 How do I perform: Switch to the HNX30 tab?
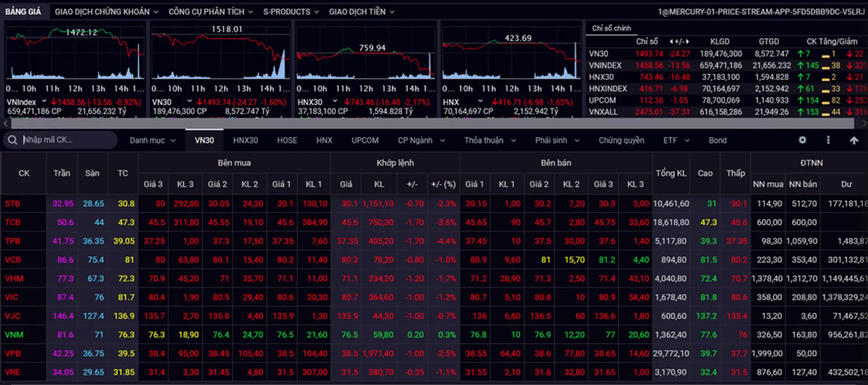point(245,141)
